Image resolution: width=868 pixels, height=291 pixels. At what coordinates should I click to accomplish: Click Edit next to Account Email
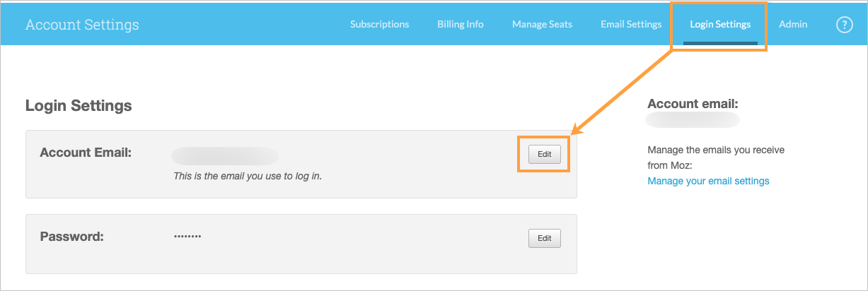tap(544, 154)
